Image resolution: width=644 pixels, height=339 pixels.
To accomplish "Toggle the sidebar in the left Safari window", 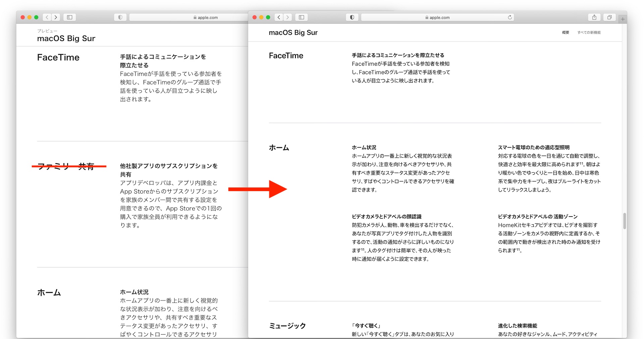I will [70, 17].
